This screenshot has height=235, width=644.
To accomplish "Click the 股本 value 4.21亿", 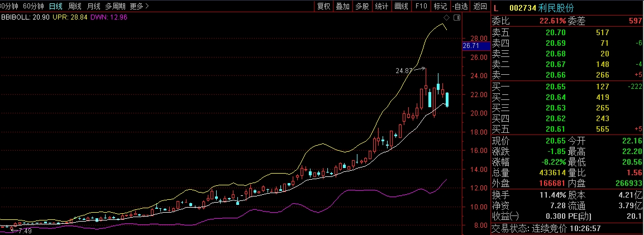I will [x=631, y=195].
